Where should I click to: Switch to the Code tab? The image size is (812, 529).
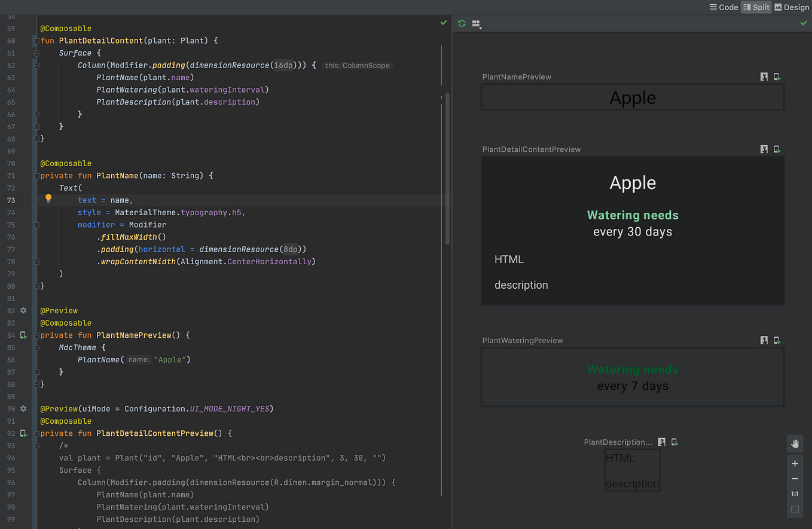point(723,7)
